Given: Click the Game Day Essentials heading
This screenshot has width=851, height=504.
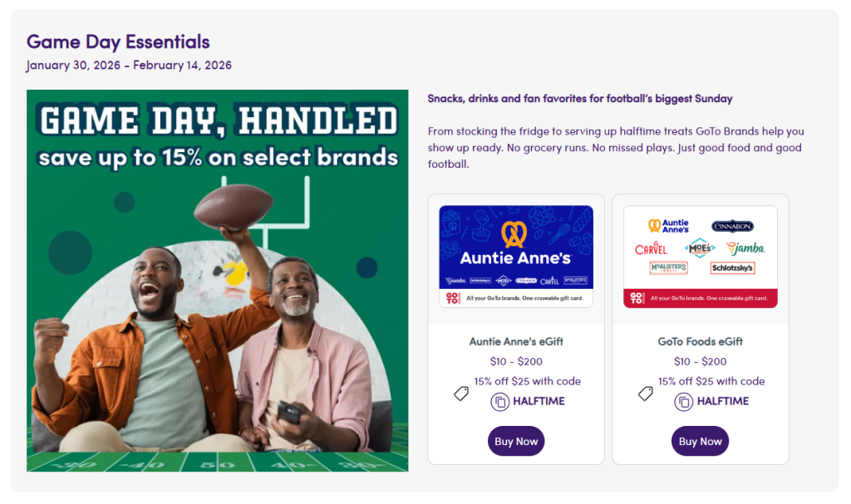Looking at the screenshot, I should [118, 42].
